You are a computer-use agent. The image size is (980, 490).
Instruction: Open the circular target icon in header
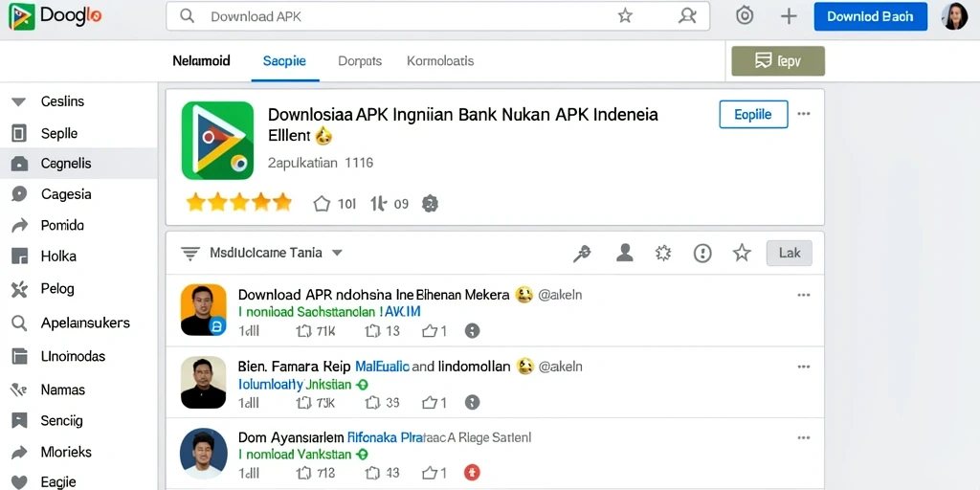point(745,15)
